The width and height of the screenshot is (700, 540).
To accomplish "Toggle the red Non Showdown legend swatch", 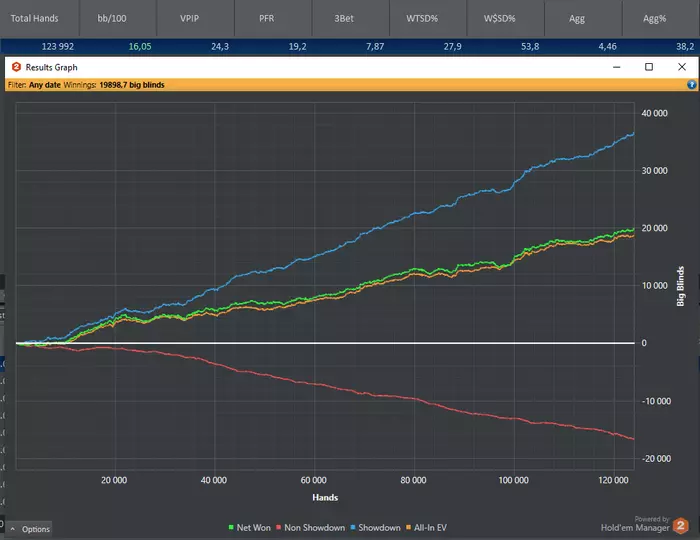I will pyautogui.click(x=279, y=528).
